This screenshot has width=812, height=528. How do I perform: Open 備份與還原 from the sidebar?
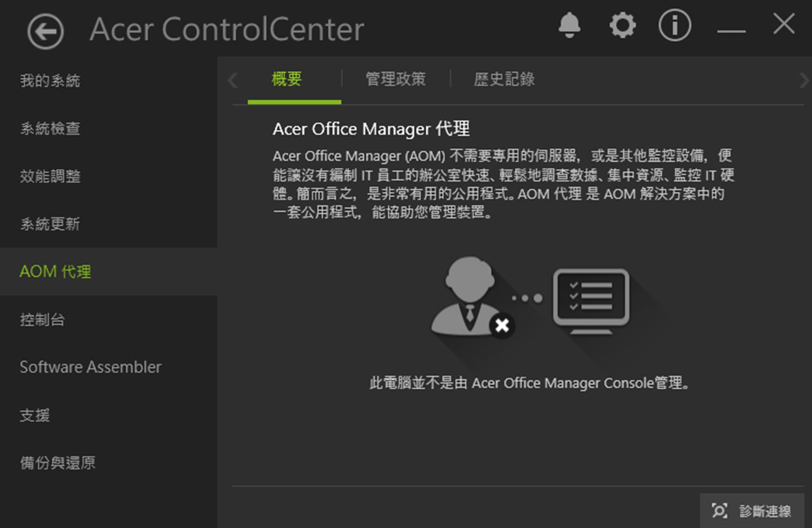pyautogui.click(x=56, y=463)
